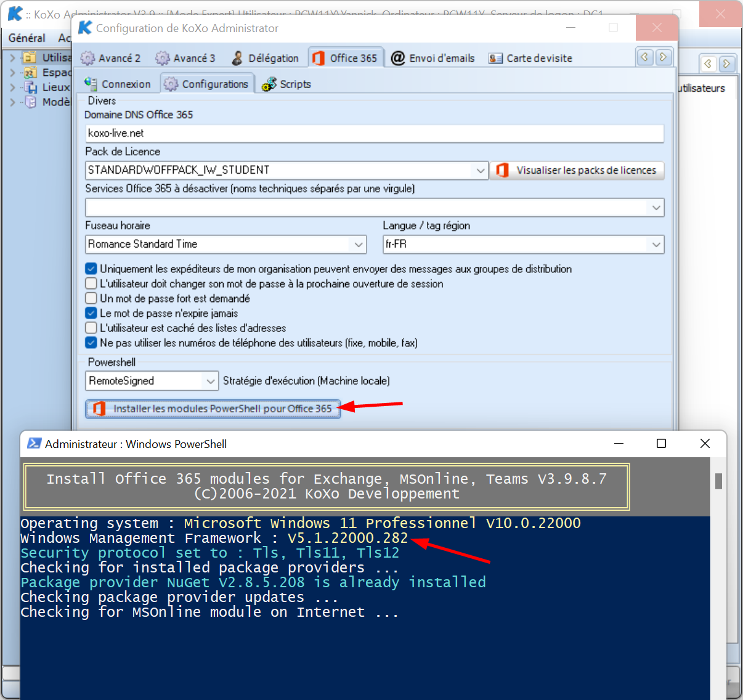Enable 'Un mot de passe fort est demandé'
This screenshot has height=700, width=743.
[91, 298]
